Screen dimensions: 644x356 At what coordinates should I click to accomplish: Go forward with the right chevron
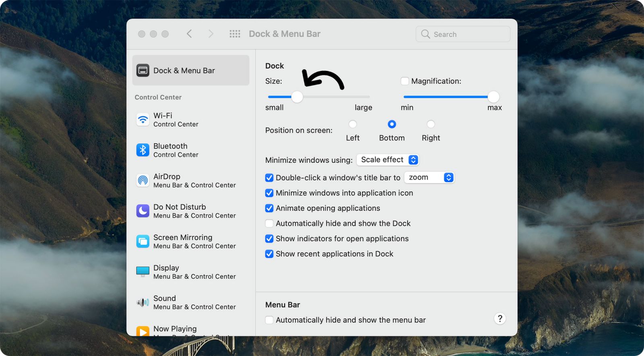click(x=211, y=34)
